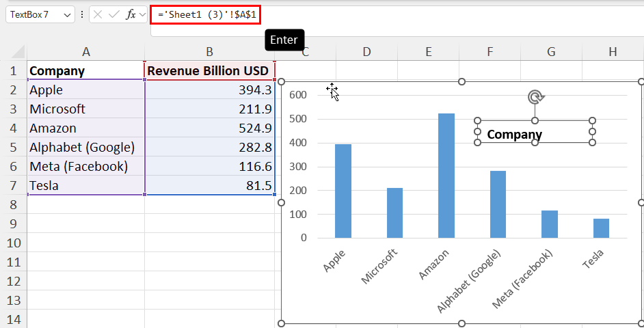Click the Tesla bar in the chart
Viewport: 644px width, 328px height.
pos(602,228)
